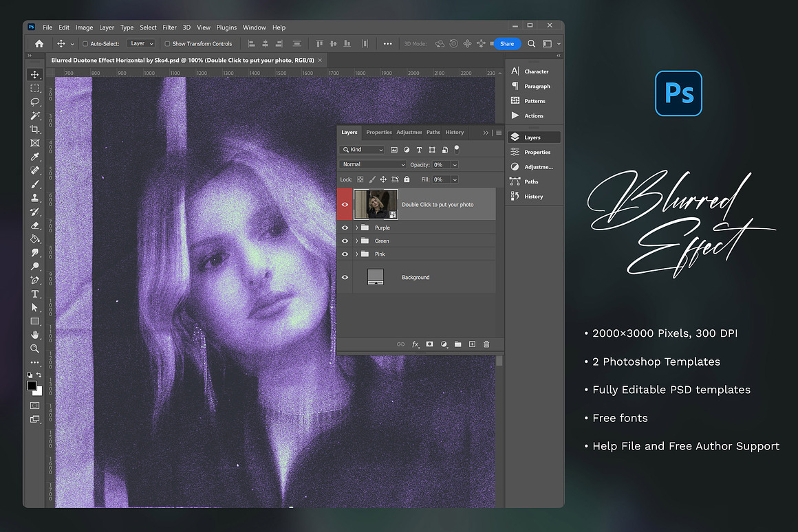The width and height of the screenshot is (798, 532).
Task: Click the smart object layer thumbnail
Action: click(376, 205)
